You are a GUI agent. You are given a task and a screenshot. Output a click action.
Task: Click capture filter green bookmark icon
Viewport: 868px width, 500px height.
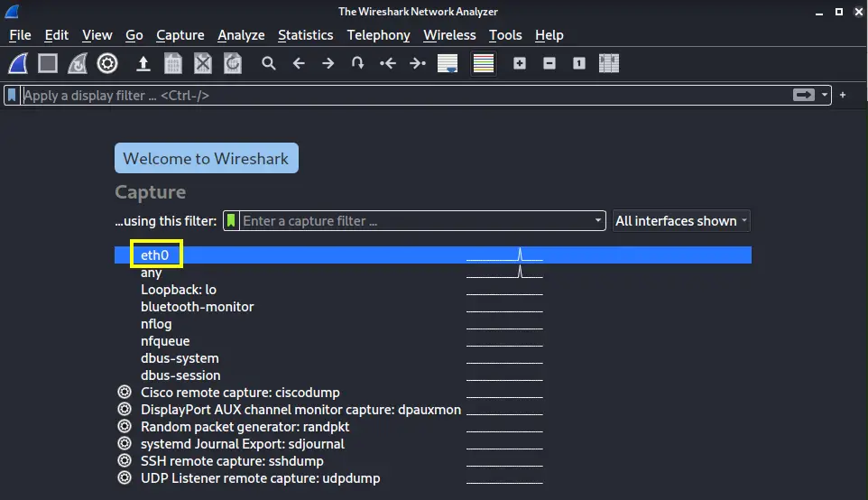tap(231, 220)
